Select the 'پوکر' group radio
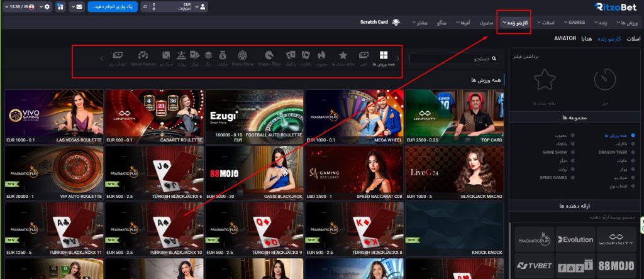Image resolution: width=644 pixels, height=279 pixels. pos(633,169)
